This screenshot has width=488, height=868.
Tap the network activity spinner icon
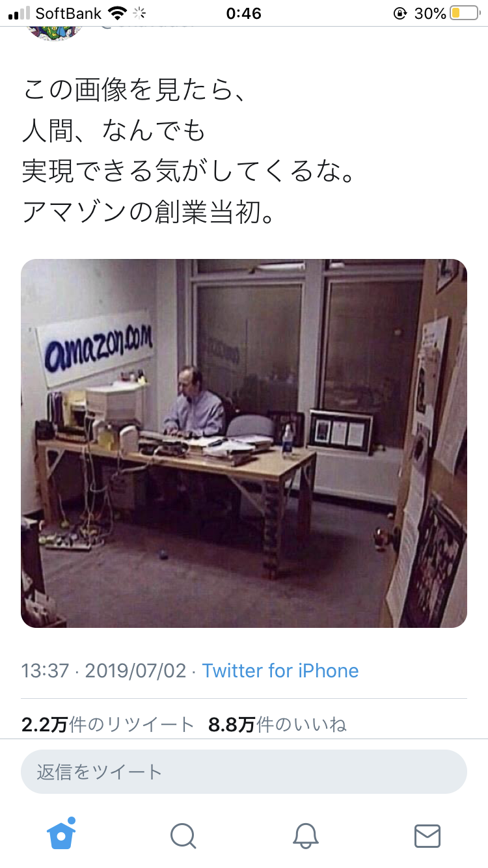(x=139, y=13)
